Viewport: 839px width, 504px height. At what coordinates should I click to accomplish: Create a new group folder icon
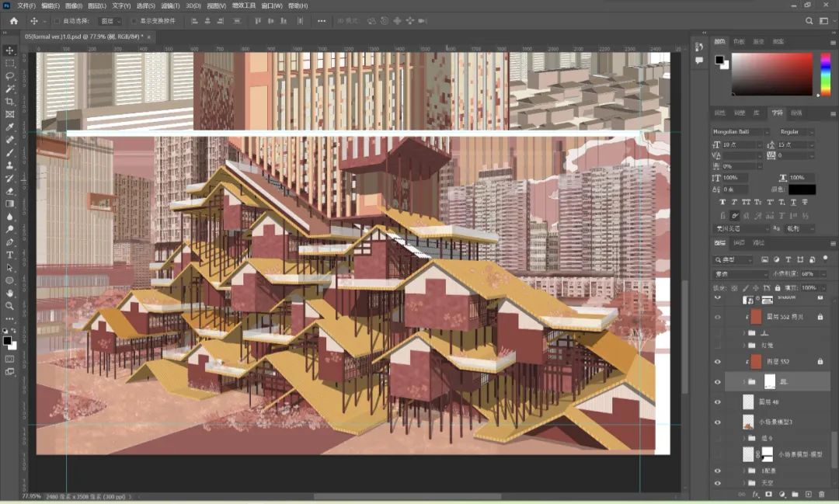click(795, 495)
